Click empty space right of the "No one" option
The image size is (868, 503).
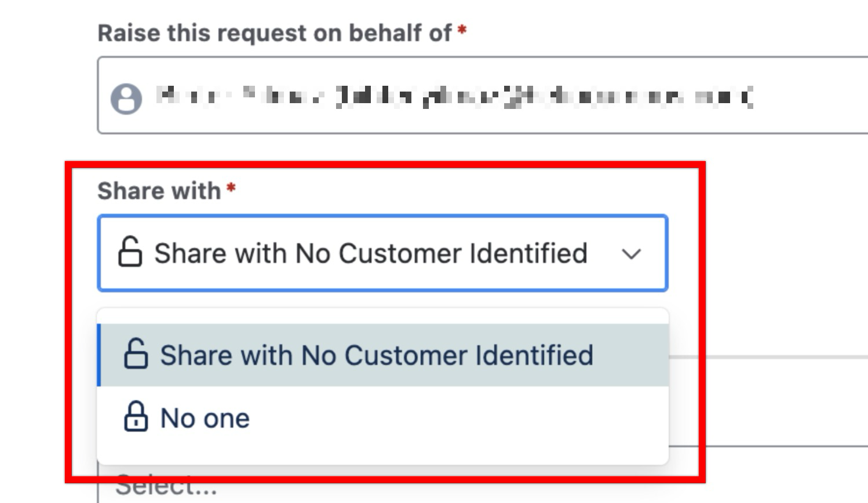coord(464,418)
